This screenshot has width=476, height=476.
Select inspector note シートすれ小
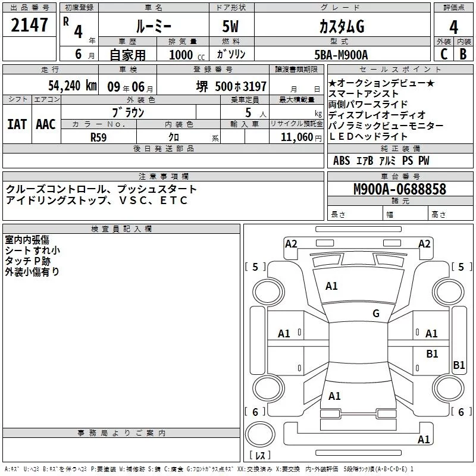pos(33,250)
